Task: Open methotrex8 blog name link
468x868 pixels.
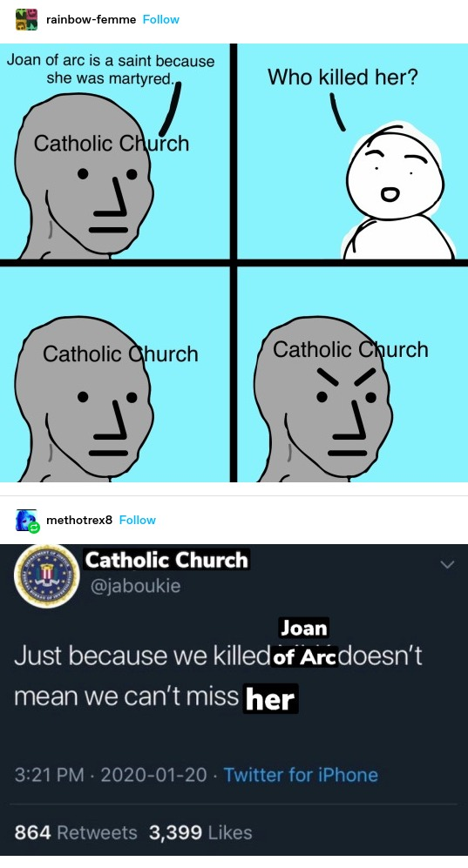Action: 79,520
